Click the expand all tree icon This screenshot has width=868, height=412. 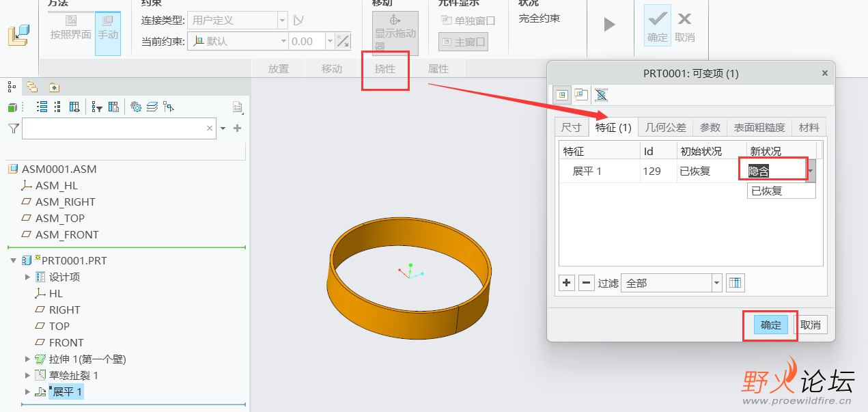(x=42, y=107)
